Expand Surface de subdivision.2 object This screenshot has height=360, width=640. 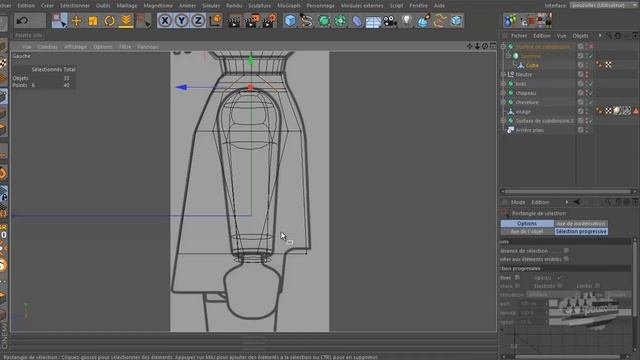pos(503,121)
